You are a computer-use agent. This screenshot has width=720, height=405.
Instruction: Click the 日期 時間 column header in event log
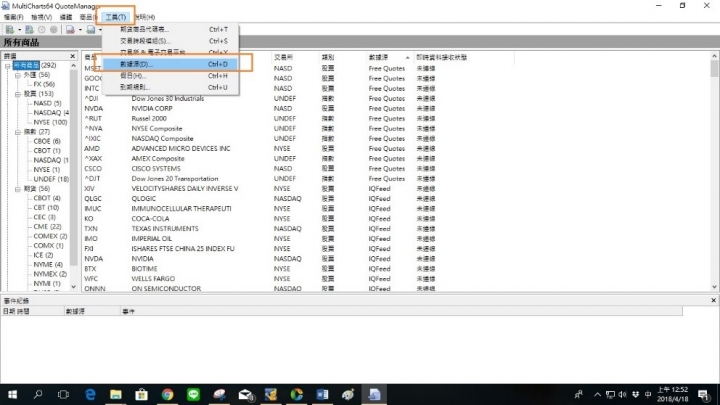point(32,311)
